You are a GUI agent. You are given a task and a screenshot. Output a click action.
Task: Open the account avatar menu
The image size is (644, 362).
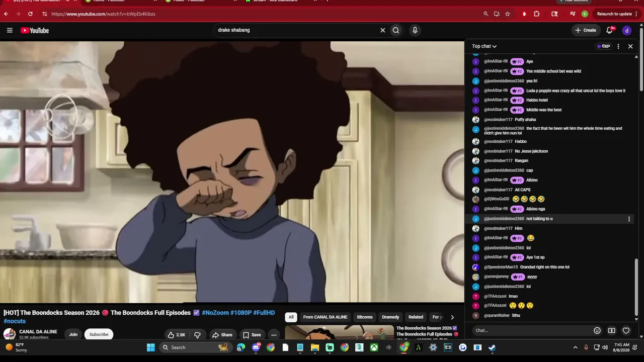(626, 31)
